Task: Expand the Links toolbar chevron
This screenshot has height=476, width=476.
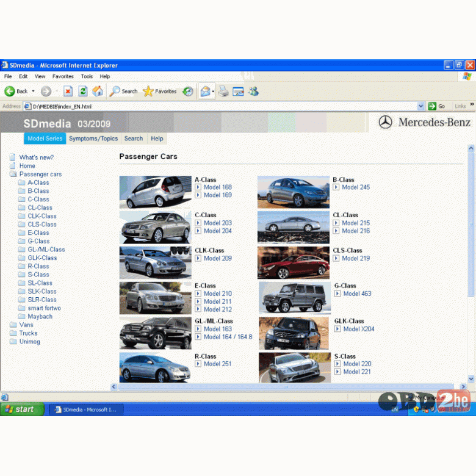Action: 472,104
